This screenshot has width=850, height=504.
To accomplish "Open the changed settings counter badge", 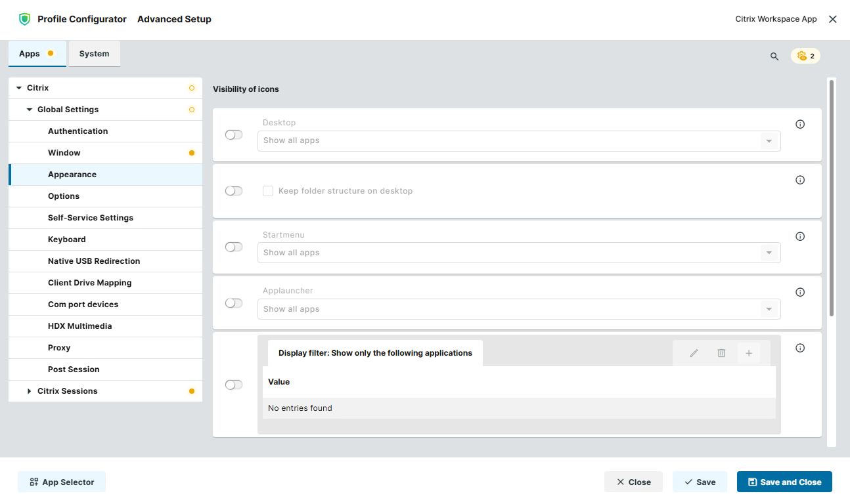I will coord(805,56).
